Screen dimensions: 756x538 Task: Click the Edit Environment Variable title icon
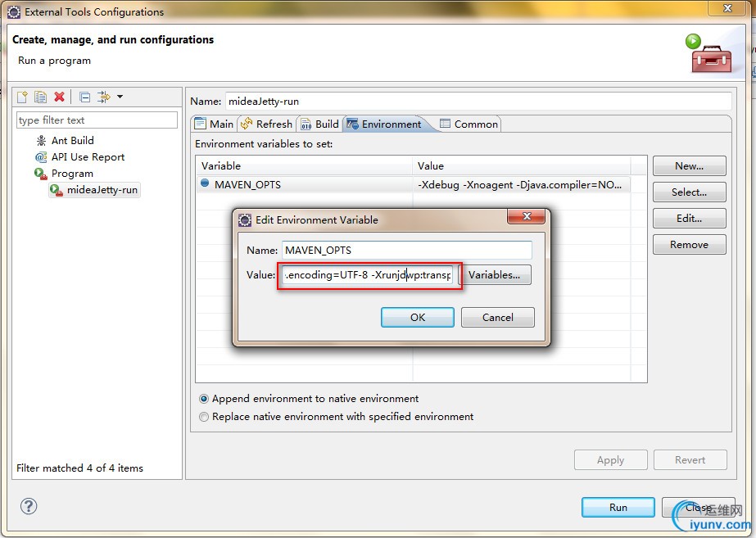(x=245, y=219)
